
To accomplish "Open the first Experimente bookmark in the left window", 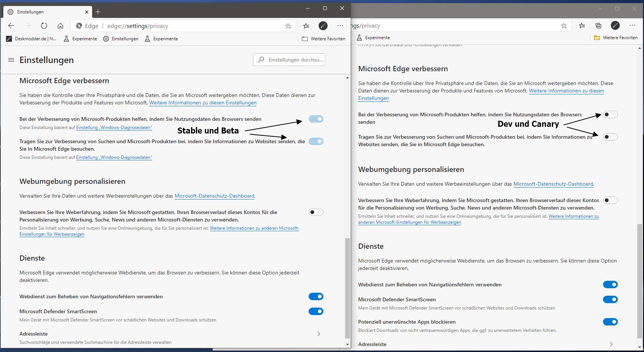I will (80, 39).
